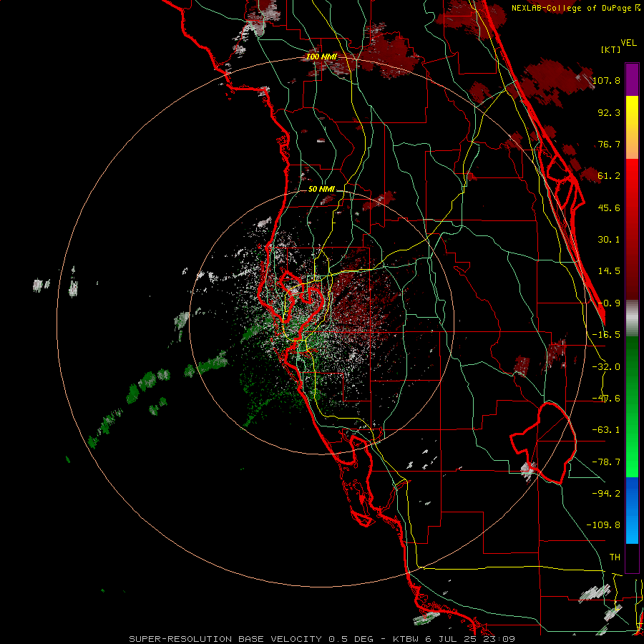Screen dimensions: 644x644
Task: Click the 100 NMI range ring label
Action: click(x=321, y=57)
